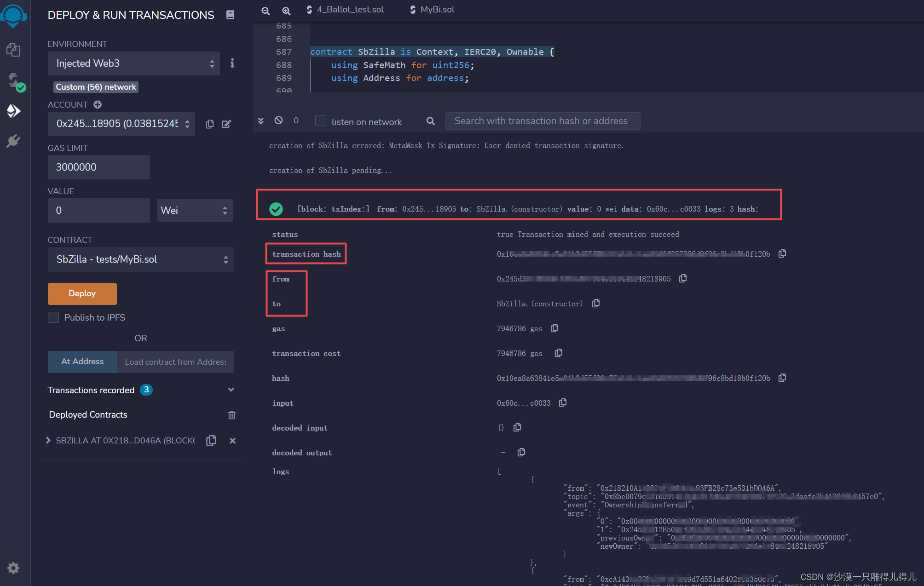Open the Plugin manager plug icon
Image resolution: width=924 pixels, height=586 pixels.
[x=13, y=141]
